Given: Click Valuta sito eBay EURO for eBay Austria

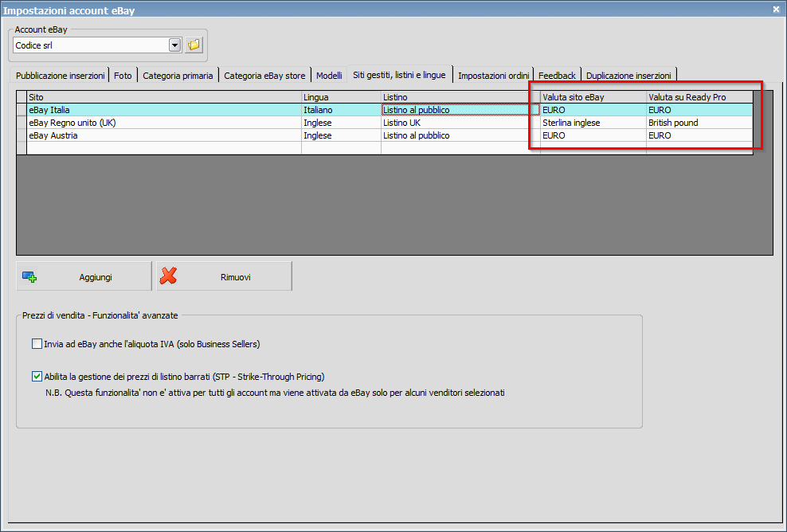Looking at the screenshot, I should (x=593, y=135).
